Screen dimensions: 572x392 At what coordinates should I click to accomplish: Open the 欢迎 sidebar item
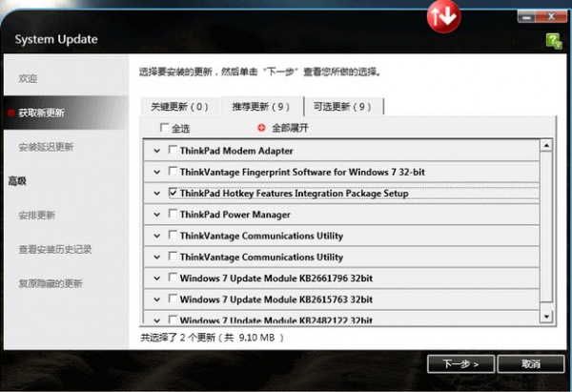click(x=28, y=78)
